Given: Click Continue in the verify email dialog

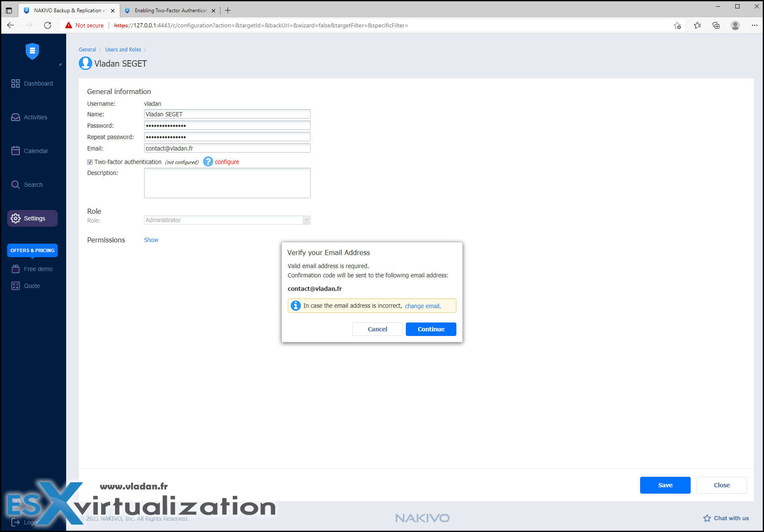Looking at the screenshot, I should point(431,329).
